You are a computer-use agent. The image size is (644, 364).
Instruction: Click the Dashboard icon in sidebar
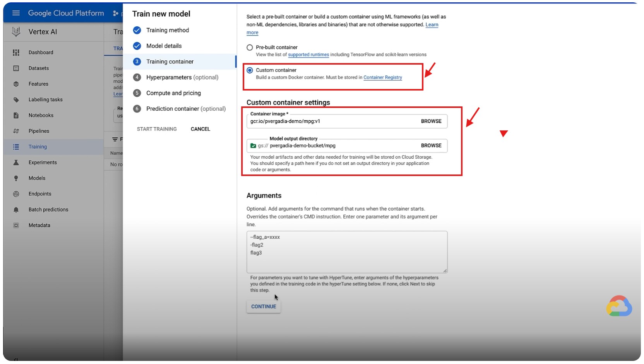coord(16,53)
